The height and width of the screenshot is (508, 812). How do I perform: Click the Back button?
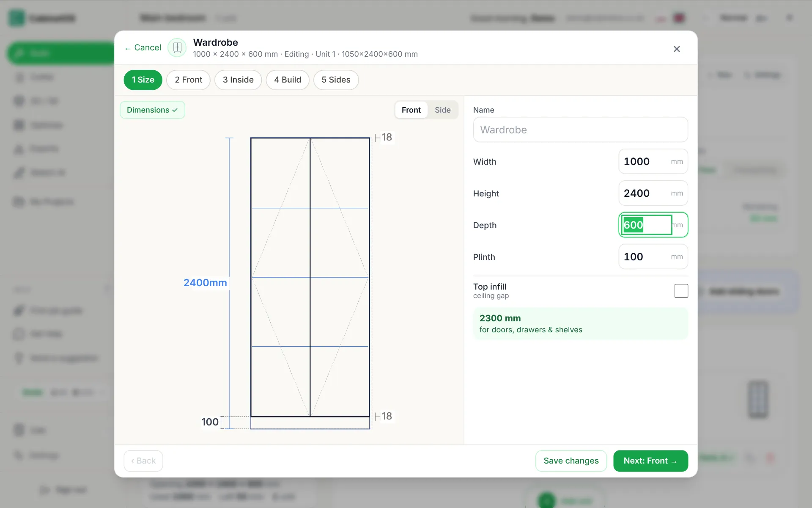tap(143, 461)
